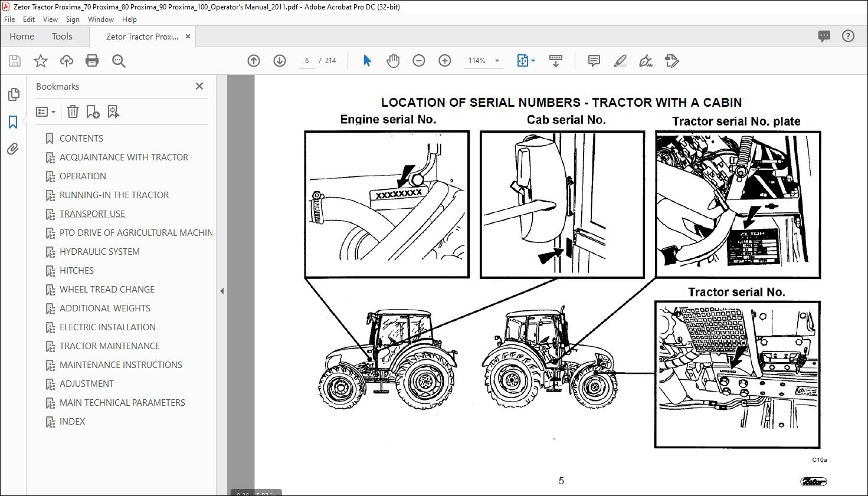868x496 pixels.
Task: Switch to the Home tab
Action: 22,37
